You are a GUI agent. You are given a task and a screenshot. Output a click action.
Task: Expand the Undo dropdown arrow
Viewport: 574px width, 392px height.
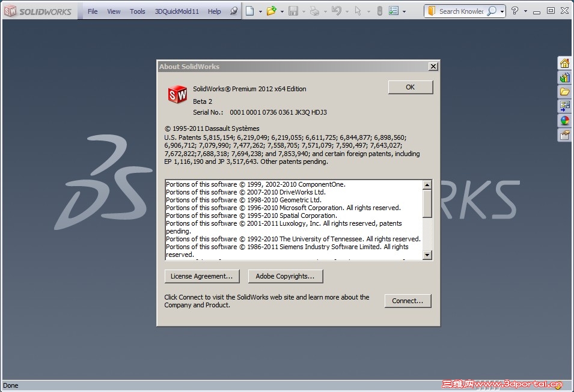[x=347, y=11]
